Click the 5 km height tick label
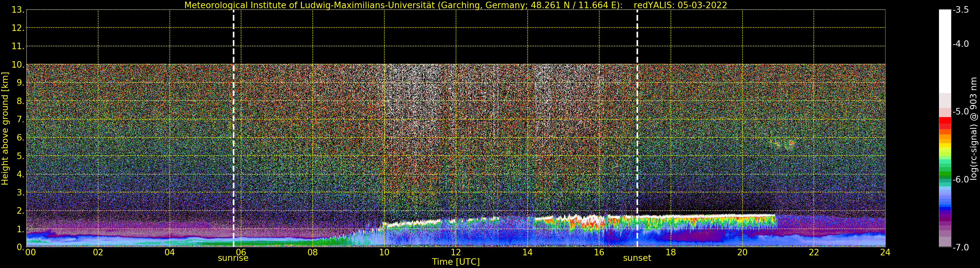The height and width of the screenshot is (268, 980). (x=20, y=156)
